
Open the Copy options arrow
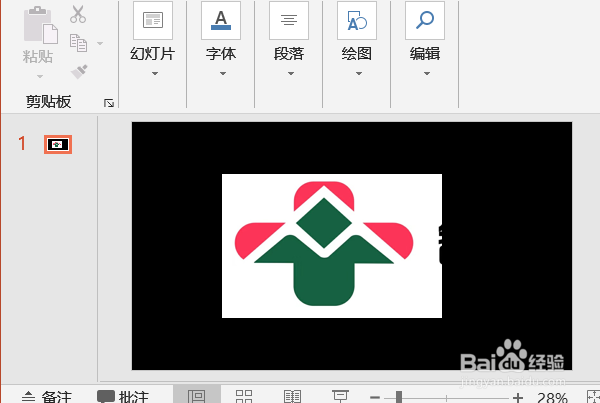[100, 43]
